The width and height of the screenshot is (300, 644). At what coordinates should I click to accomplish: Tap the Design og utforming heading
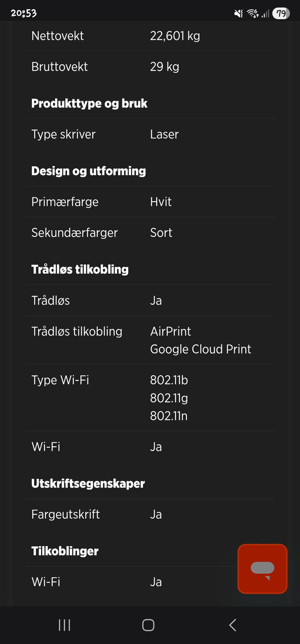[x=89, y=171]
